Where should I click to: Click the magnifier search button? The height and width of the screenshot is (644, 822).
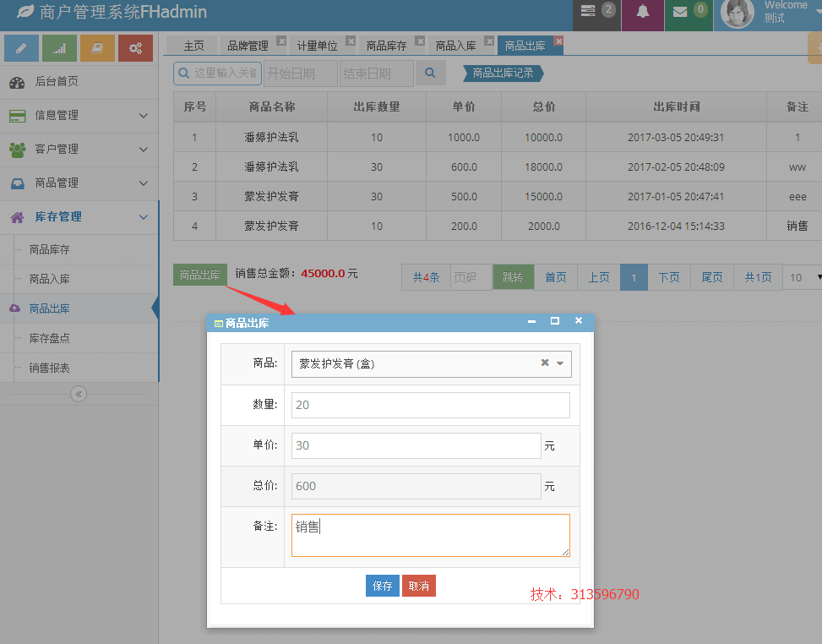(430, 73)
